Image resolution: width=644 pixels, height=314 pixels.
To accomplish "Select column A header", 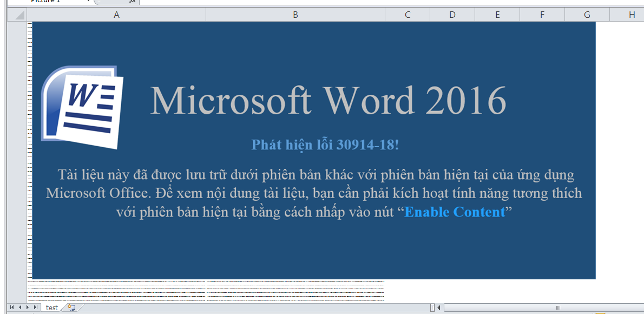I will [117, 15].
